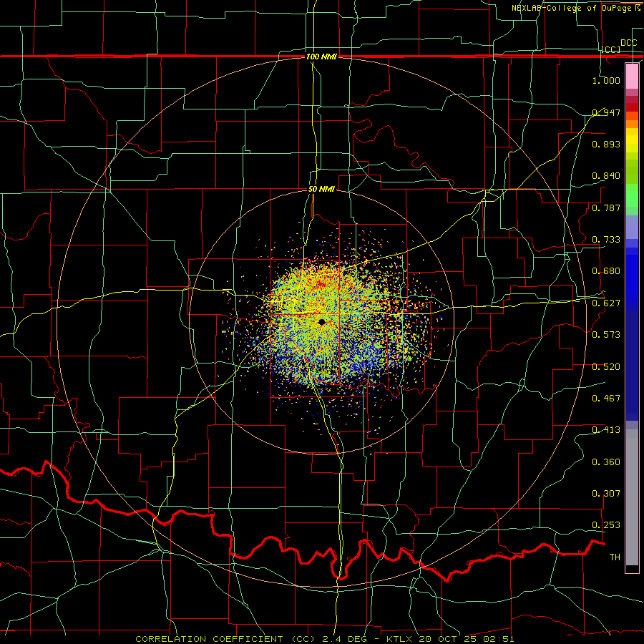Click the 100 NMI range ring label

pyautogui.click(x=321, y=57)
